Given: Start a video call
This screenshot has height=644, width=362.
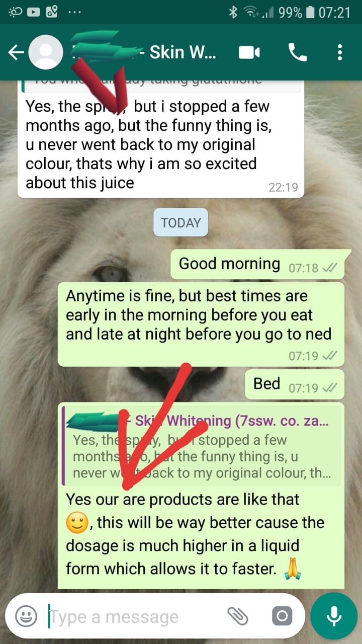Looking at the screenshot, I should pyautogui.click(x=249, y=52).
